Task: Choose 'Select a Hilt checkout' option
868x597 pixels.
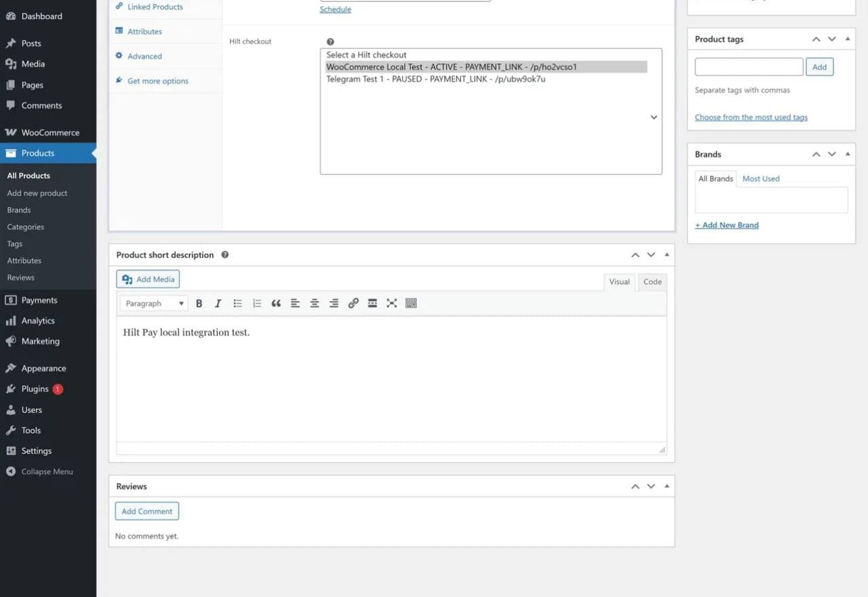Action: [486, 55]
